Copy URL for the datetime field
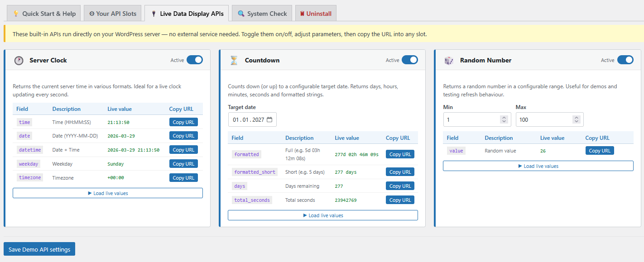The image size is (644, 262). tap(183, 150)
